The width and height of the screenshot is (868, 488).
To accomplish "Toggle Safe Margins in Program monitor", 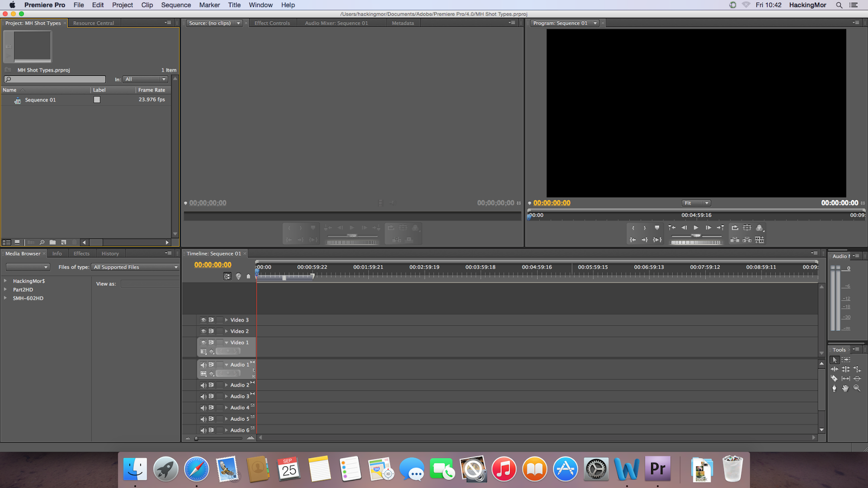I will click(x=747, y=228).
